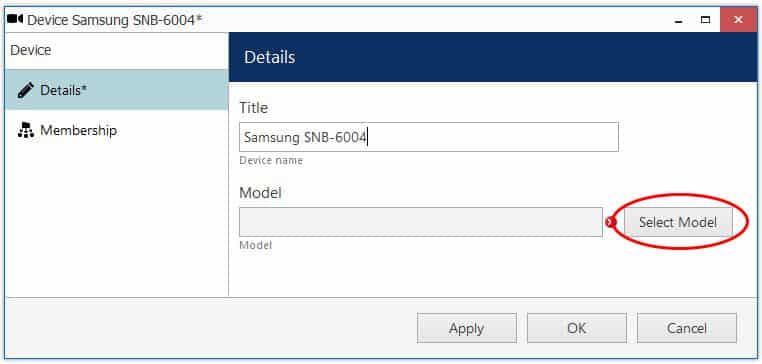Apply the device changes
Screen dimensions: 762x364
tap(467, 329)
